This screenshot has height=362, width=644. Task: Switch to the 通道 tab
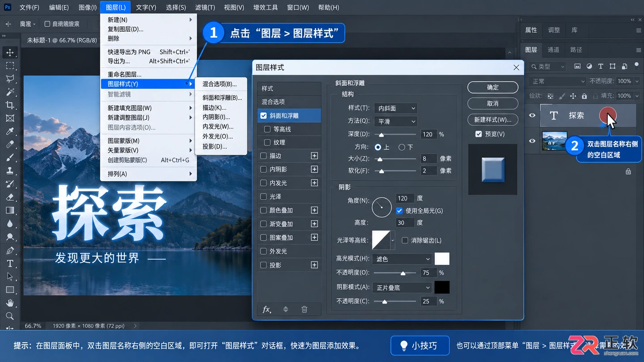[x=554, y=50]
